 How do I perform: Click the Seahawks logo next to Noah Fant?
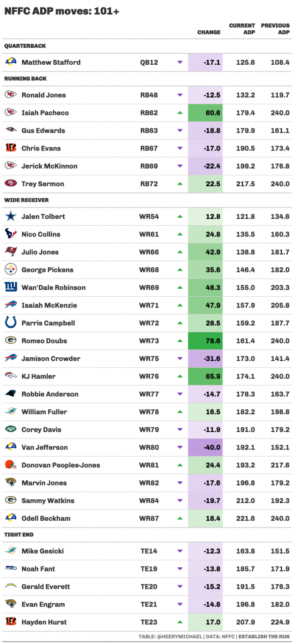11,569
